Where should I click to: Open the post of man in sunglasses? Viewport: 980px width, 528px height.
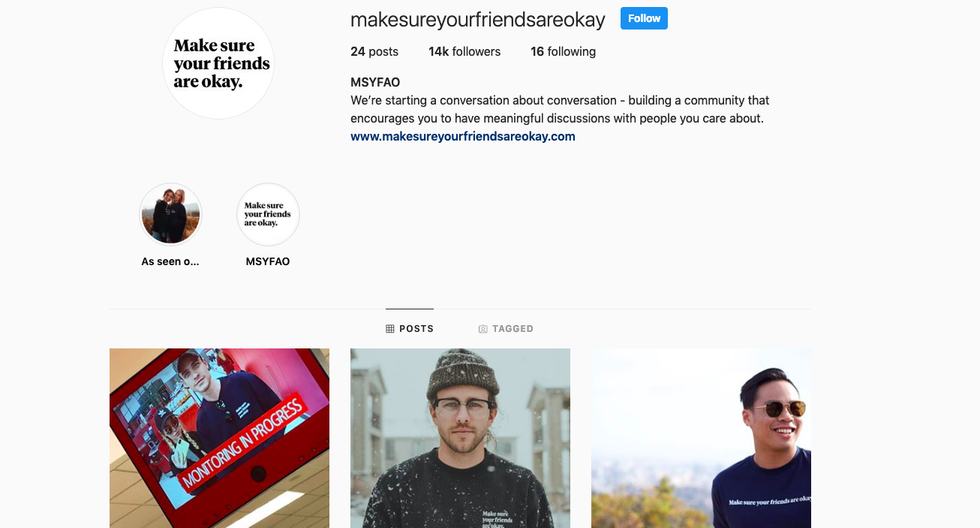[701, 438]
